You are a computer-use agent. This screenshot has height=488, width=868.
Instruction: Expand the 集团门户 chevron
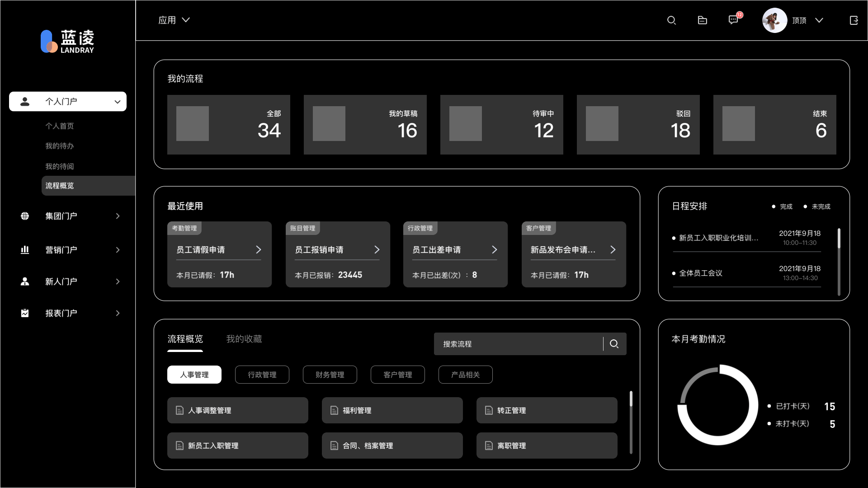[118, 216]
